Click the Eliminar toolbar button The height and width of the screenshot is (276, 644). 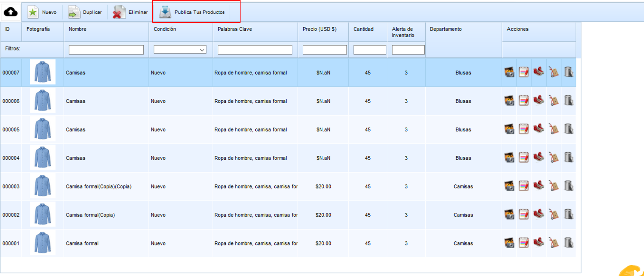(130, 12)
